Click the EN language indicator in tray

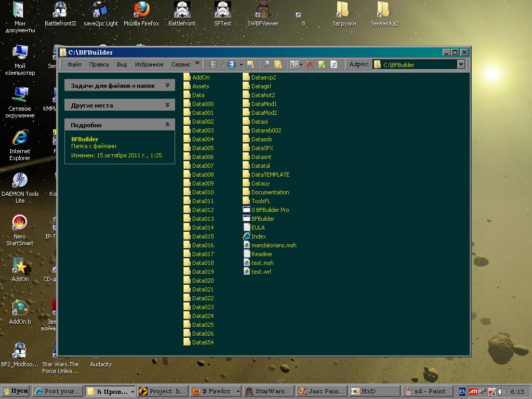462,392
